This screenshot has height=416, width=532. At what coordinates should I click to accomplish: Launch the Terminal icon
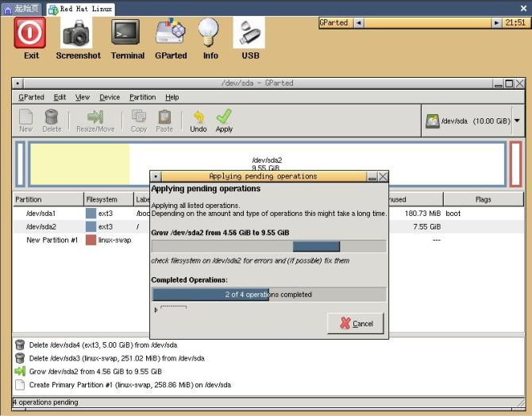click(126, 33)
